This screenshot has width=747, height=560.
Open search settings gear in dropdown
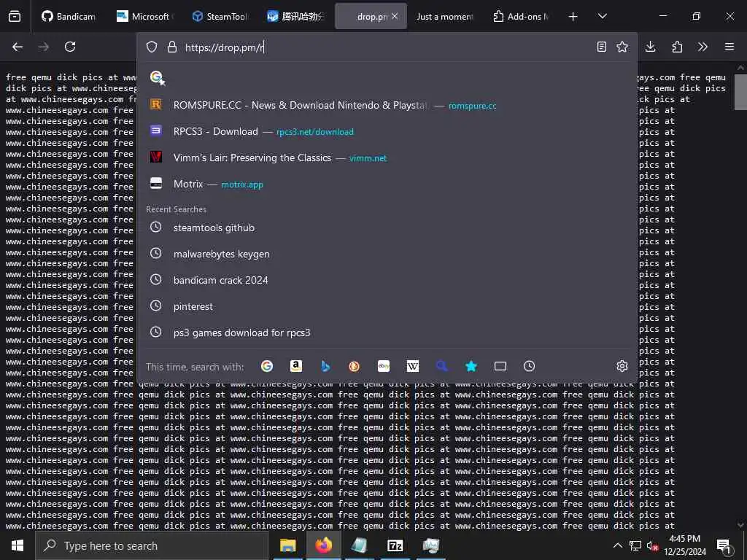(622, 366)
